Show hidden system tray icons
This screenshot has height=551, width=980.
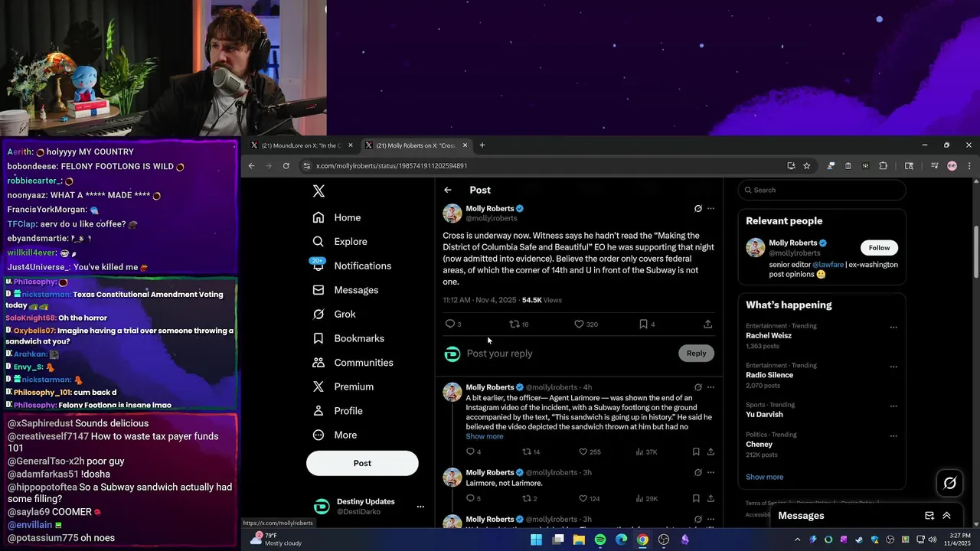tap(797, 540)
